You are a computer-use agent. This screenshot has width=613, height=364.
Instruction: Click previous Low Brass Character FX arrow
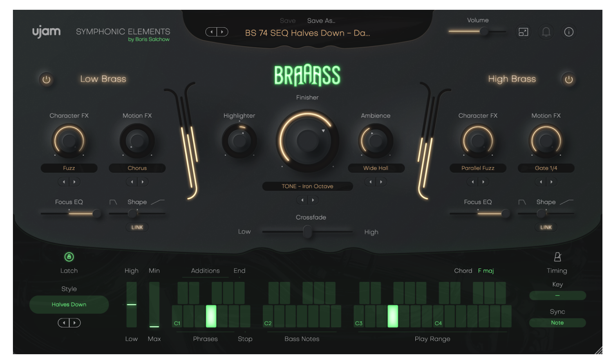click(x=64, y=182)
